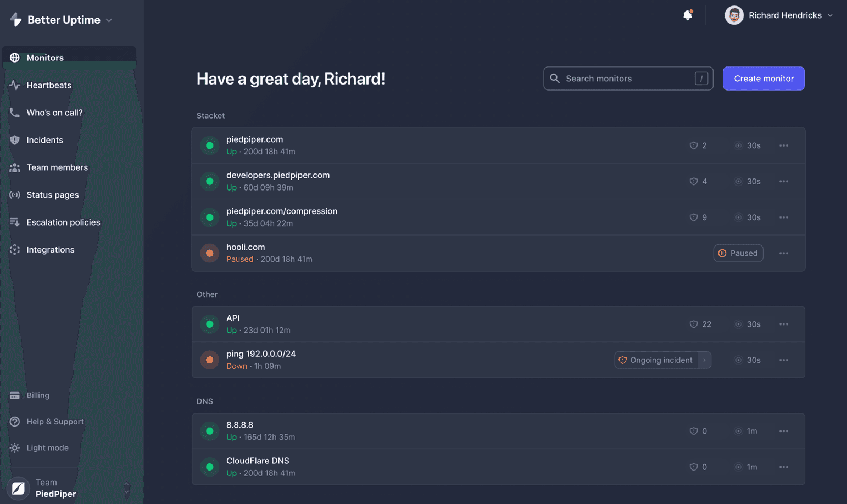Click the orange status dot for hooli.com
Image resolution: width=847 pixels, height=504 pixels.
click(209, 253)
